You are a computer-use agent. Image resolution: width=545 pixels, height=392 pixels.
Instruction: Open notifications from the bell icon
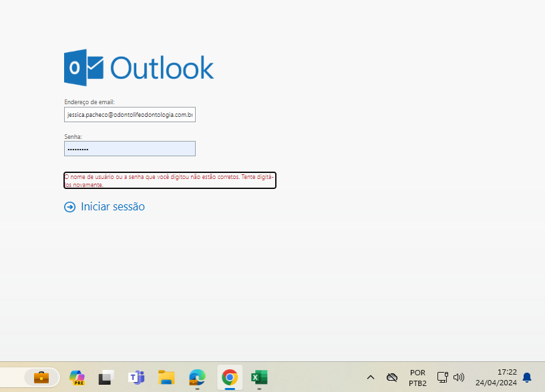(527, 377)
